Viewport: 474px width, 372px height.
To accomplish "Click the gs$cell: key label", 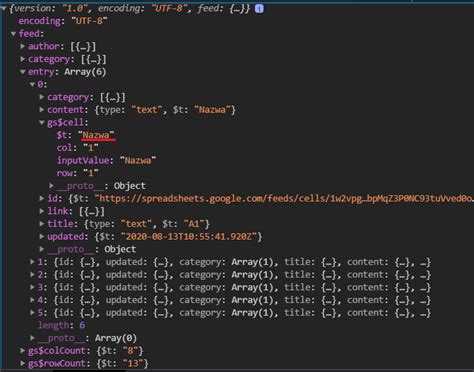I will coord(68,122).
